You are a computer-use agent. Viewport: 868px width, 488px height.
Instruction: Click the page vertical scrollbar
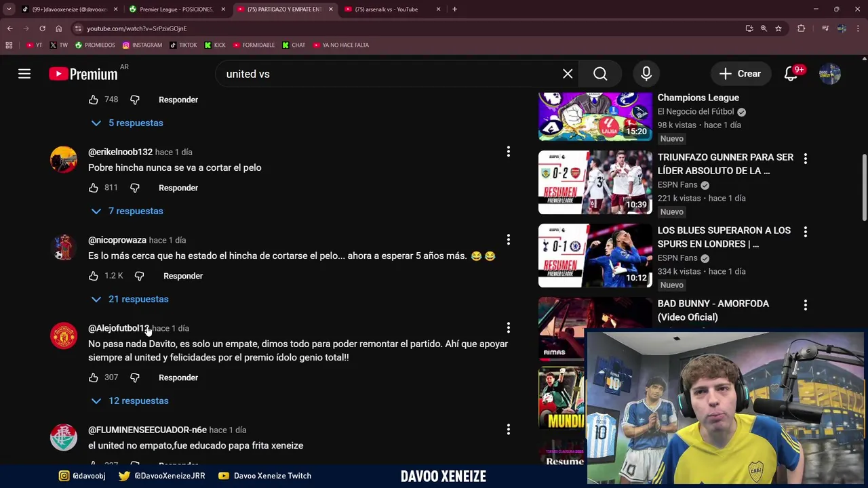[x=864, y=188]
